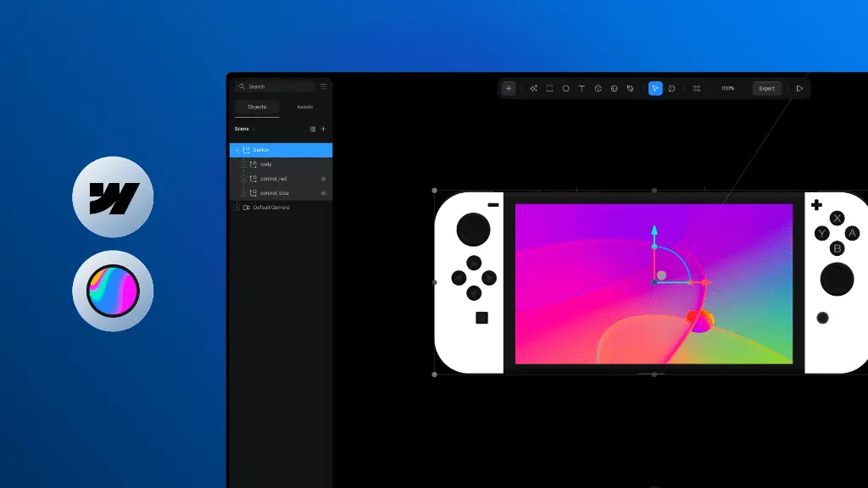Toggle the control_blue visibility icon
868x488 pixels.
[324, 193]
